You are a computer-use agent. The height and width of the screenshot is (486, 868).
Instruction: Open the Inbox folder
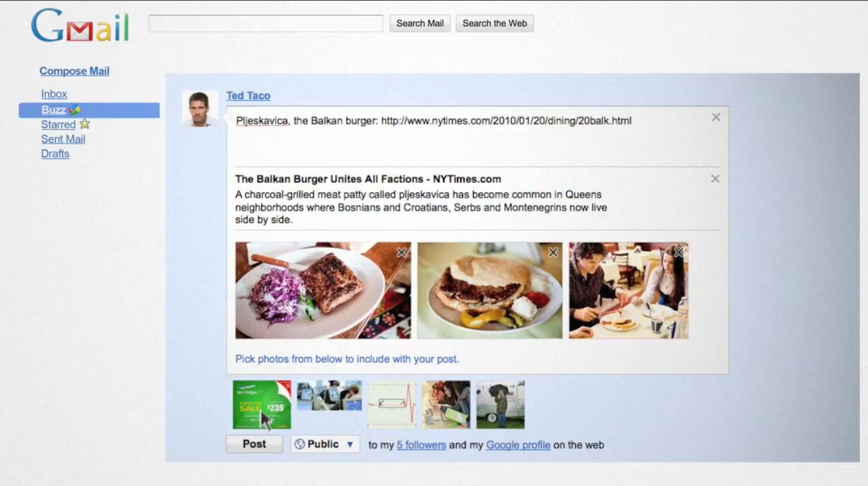tap(54, 94)
